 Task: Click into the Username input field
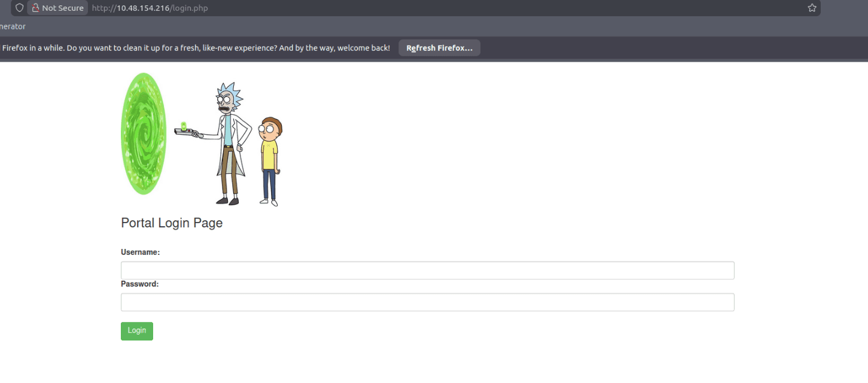click(427, 270)
